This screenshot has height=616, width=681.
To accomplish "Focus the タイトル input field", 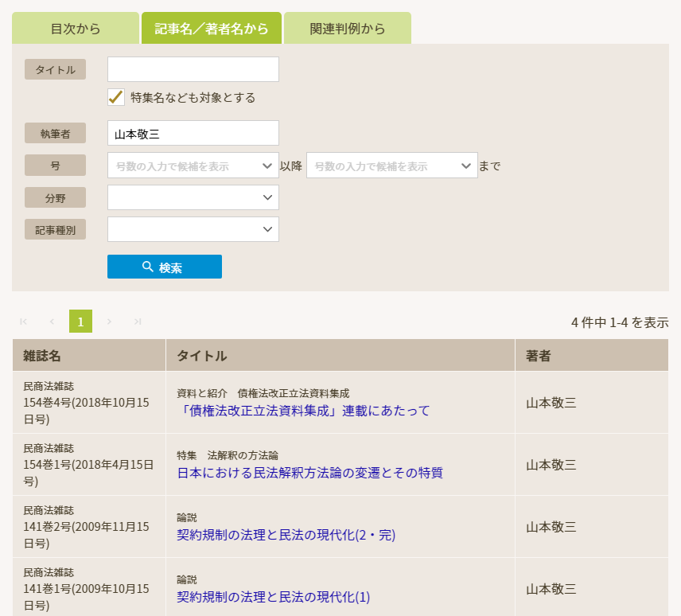I will pyautogui.click(x=193, y=69).
